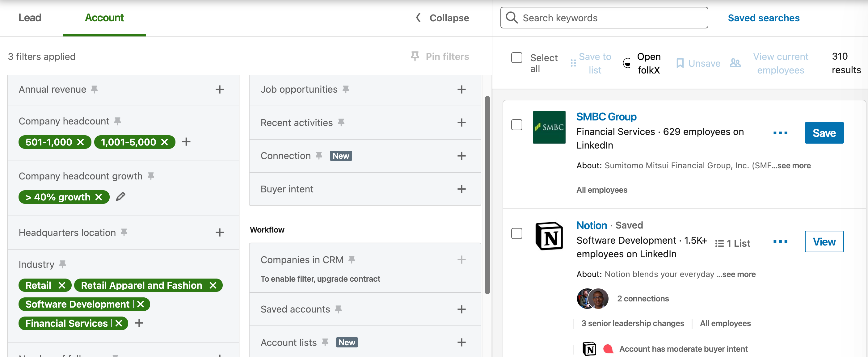Remove the Software Development industry chip
This screenshot has height=357, width=868.
[x=141, y=304]
